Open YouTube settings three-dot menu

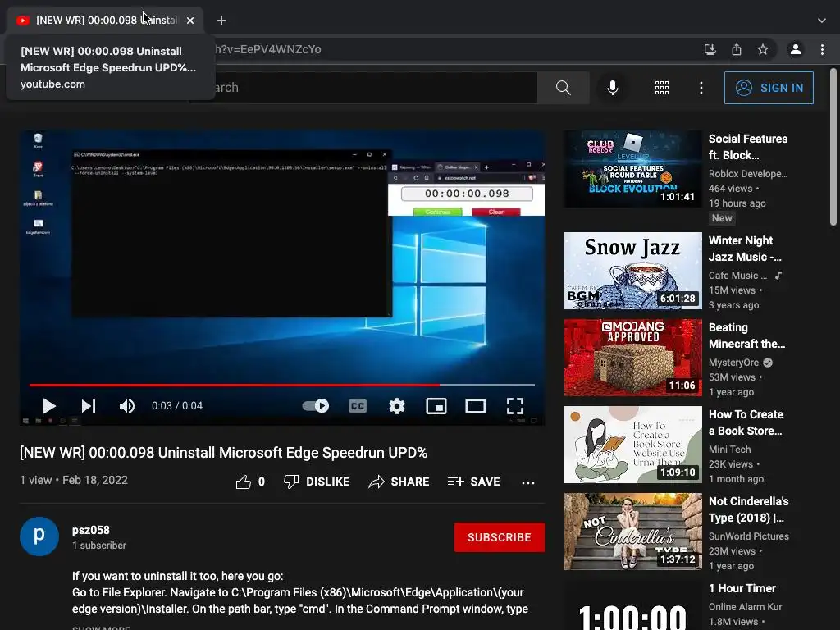tap(701, 88)
